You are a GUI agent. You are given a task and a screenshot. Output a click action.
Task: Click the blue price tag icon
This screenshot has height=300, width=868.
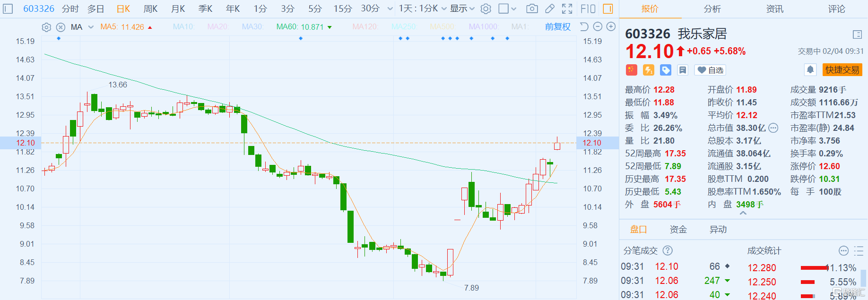click(x=666, y=70)
